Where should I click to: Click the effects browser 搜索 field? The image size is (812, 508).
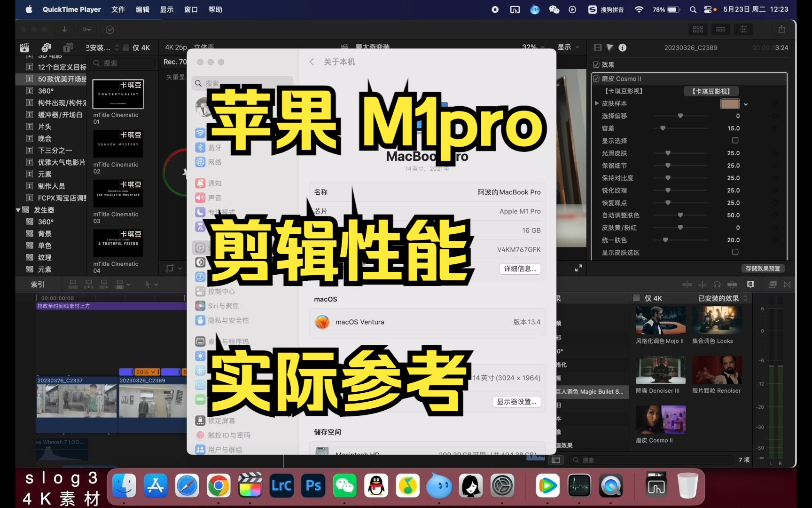[651, 460]
